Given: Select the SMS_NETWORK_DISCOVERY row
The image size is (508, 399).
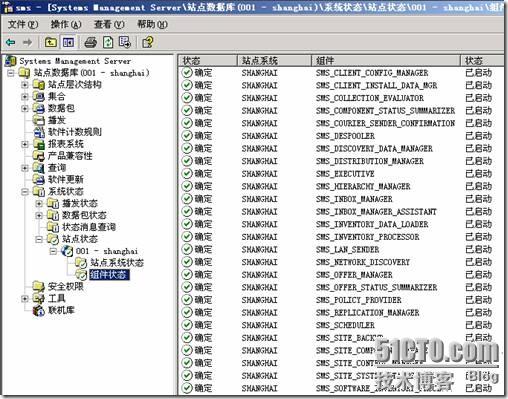Looking at the screenshot, I should click(x=341, y=262).
